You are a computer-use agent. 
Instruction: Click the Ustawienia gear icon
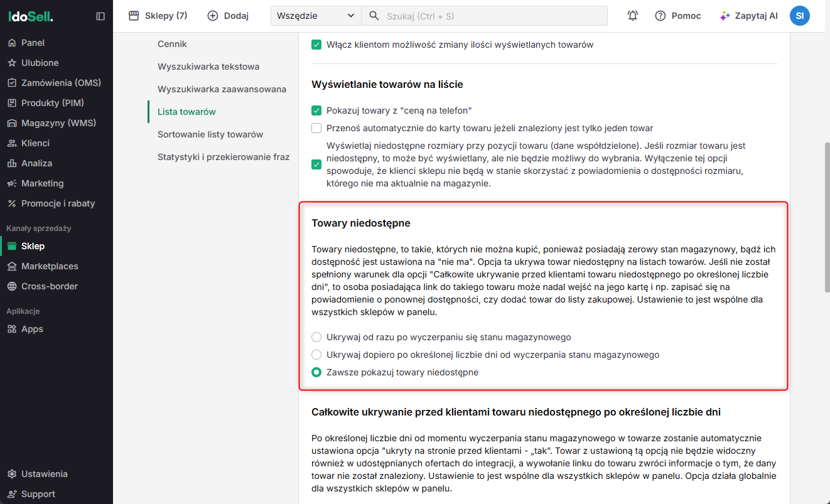(x=12, y=474)
